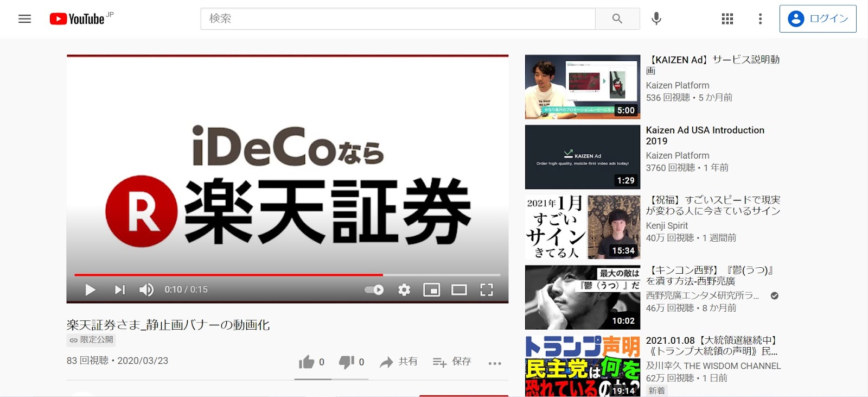868x397 pixels.
Task: Click the Kenji Spirit channel name
Action: 667,225
